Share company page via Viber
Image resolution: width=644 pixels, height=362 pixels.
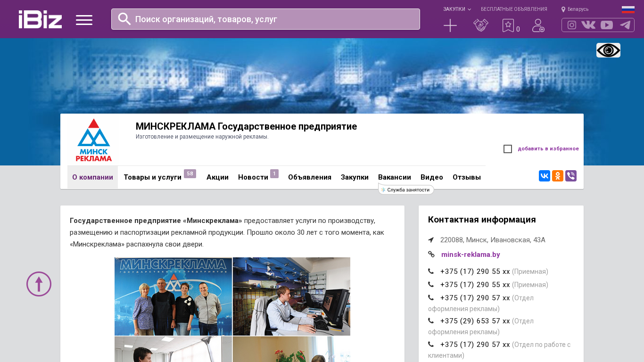(571, 176)
